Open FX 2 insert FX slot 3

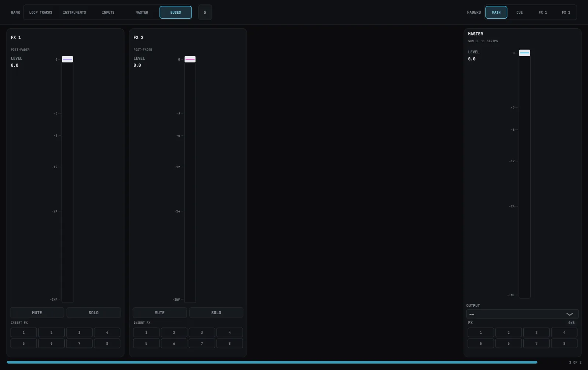pyautogui.click(x=202, y=333)
